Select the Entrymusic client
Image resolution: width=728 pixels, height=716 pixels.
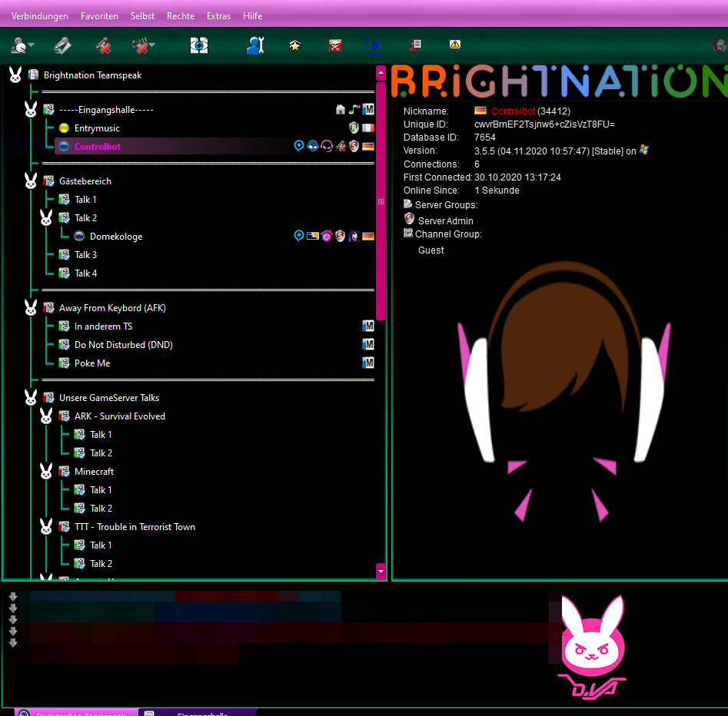[x=97, y=128]
